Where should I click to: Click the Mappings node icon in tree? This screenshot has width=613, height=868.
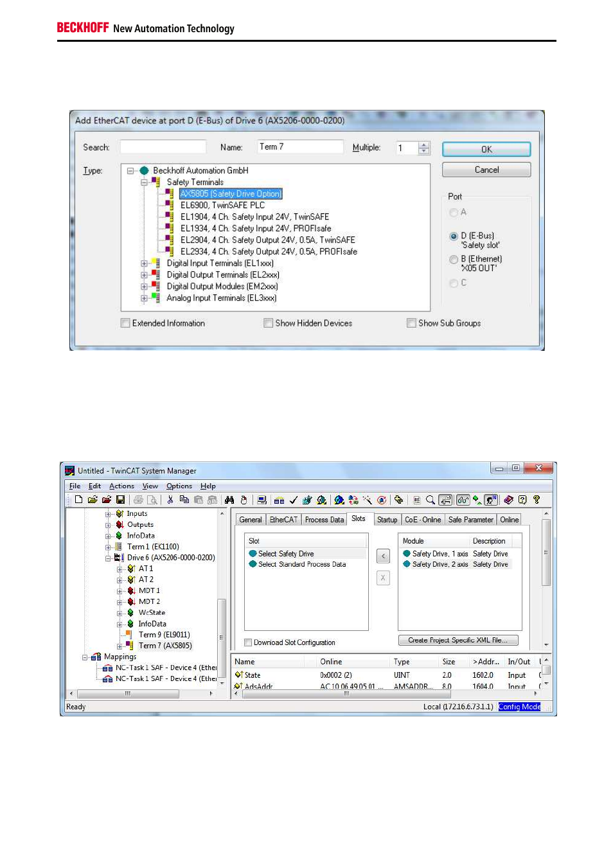[x=96, y=657]
